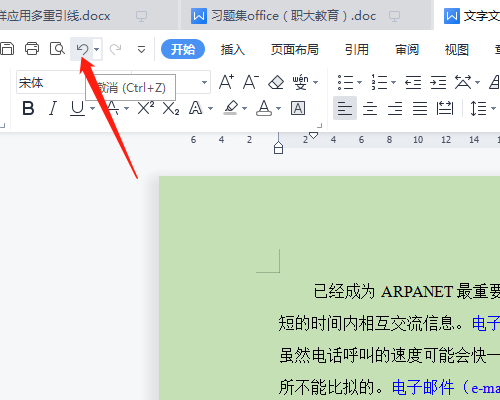The image size is (500, 400).
Task: Expand the strikethrough dropdown arrow
Action: click(126, 108)
